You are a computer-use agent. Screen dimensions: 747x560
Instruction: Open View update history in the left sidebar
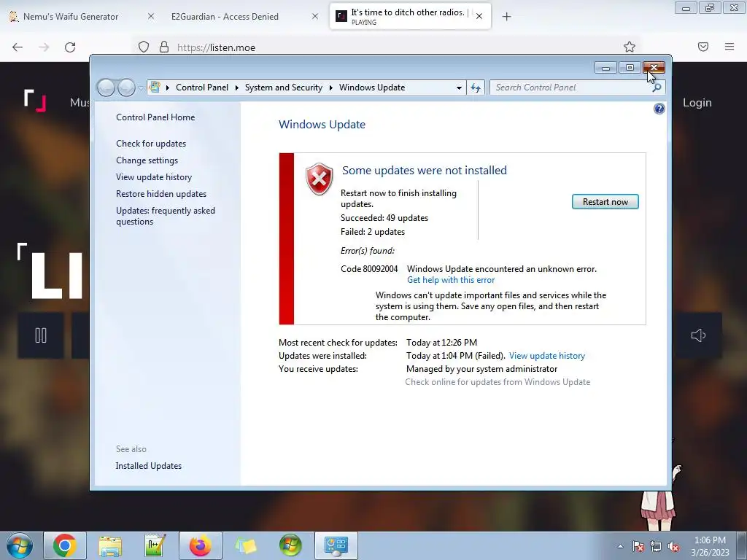coord(154,177)
